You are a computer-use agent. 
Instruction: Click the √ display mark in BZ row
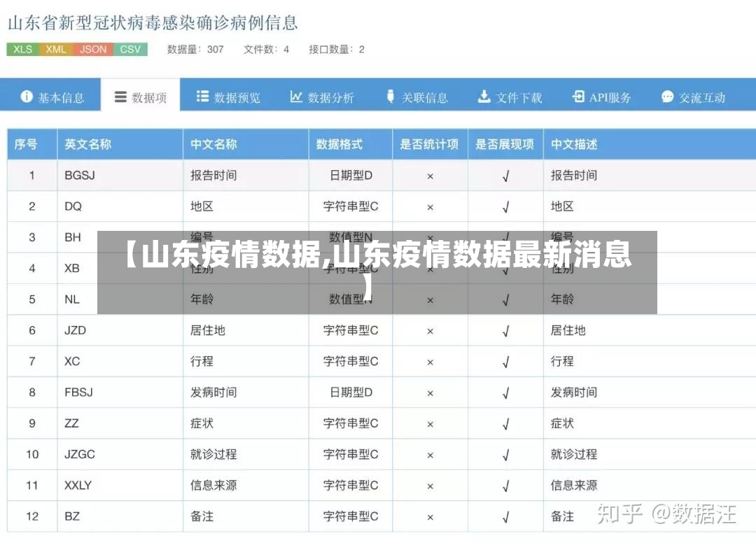(506, 517)
